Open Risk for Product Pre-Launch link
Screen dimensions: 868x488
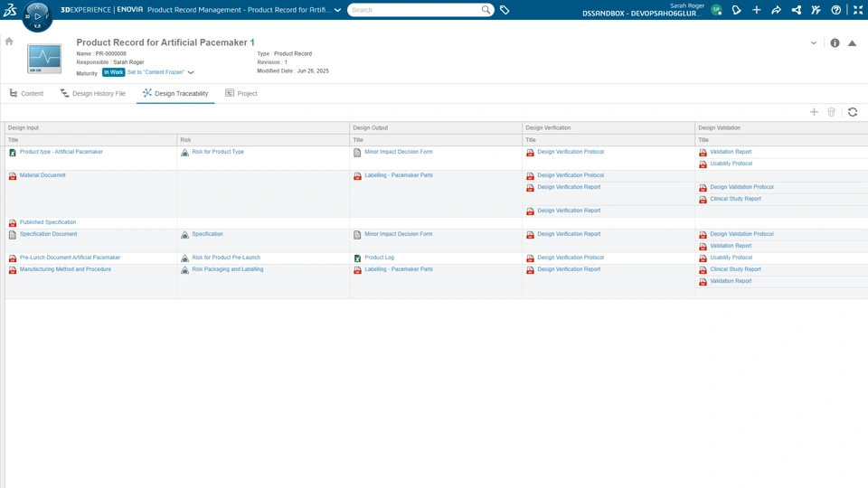point(226,258)
